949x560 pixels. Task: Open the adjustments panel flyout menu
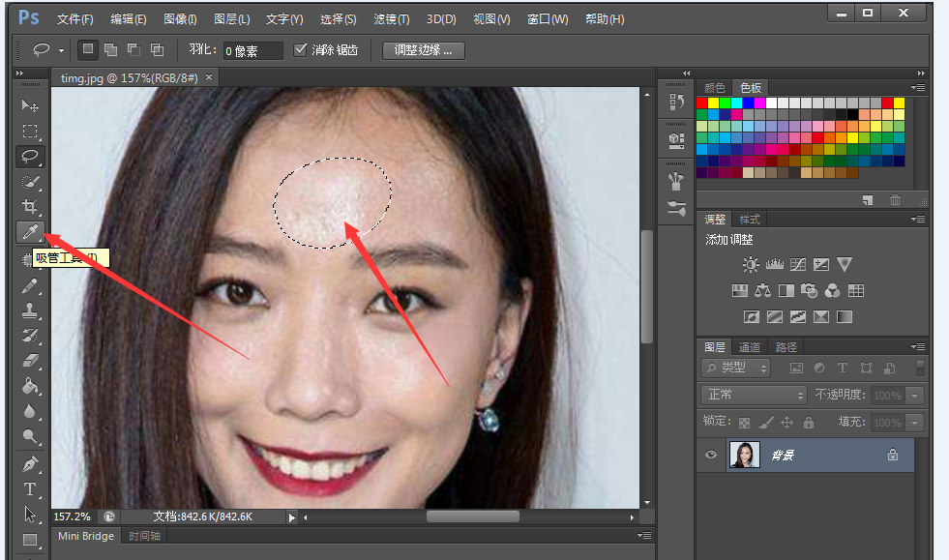click(x=918, y=220)
